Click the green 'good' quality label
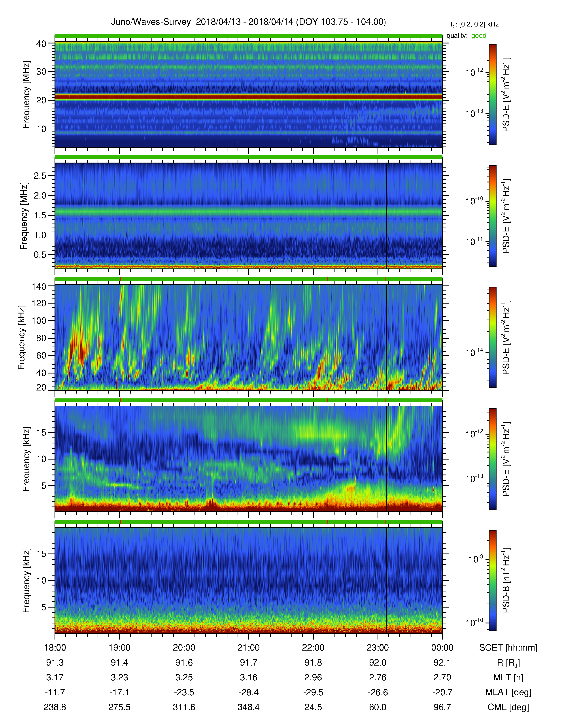This screenshot has width=563, height=728. [x=479, y=36]
